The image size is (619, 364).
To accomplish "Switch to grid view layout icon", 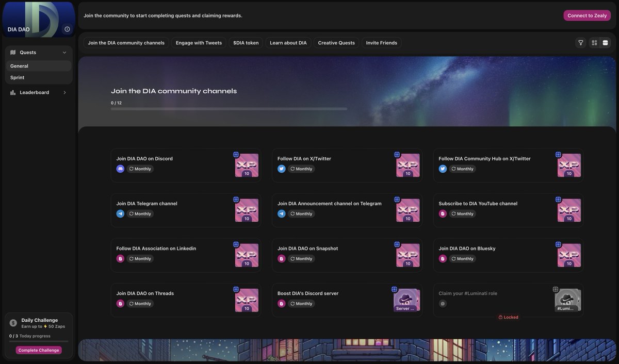I will [x=594, y=43].
